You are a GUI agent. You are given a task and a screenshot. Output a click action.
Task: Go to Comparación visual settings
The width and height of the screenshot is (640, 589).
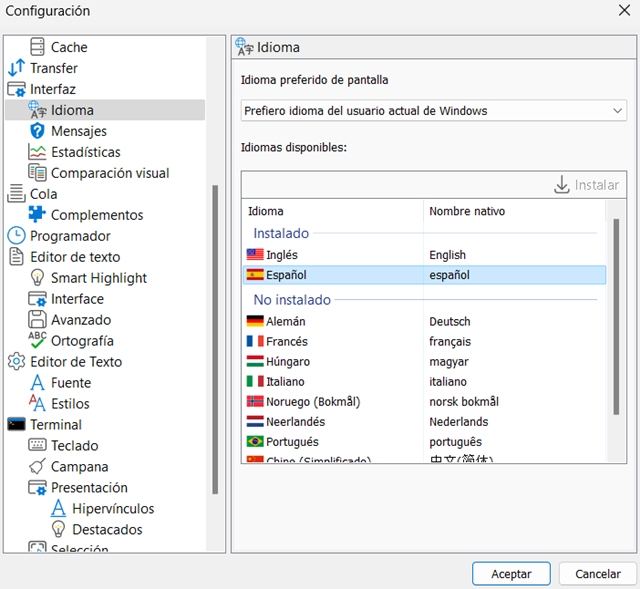click(x=110, y=173)
